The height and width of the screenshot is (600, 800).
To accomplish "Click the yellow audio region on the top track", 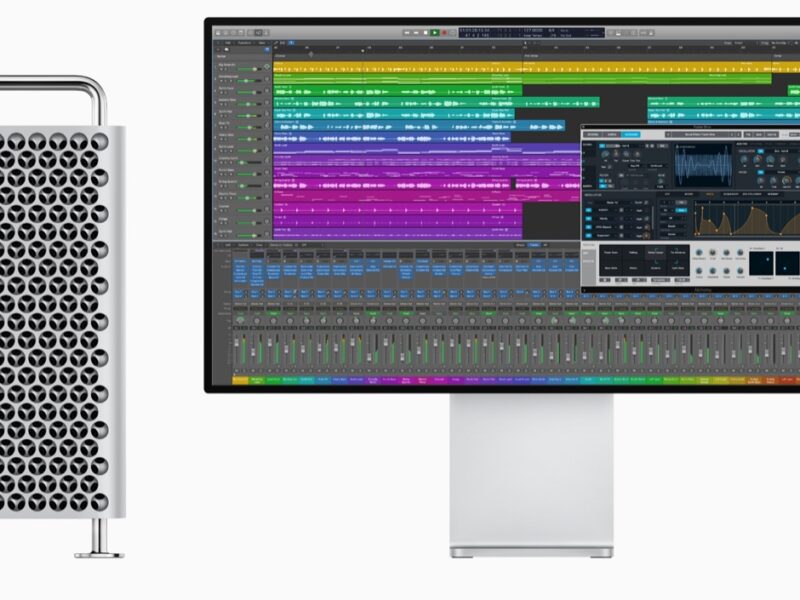I will [x=400, y=68].
